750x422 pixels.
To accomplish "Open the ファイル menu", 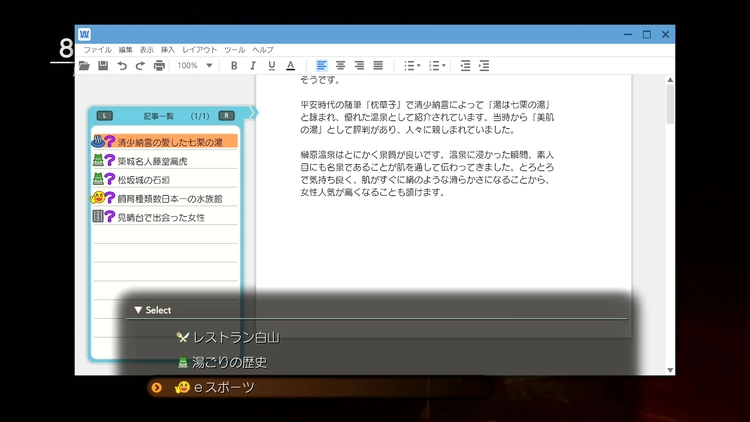I will coord(97,50).
